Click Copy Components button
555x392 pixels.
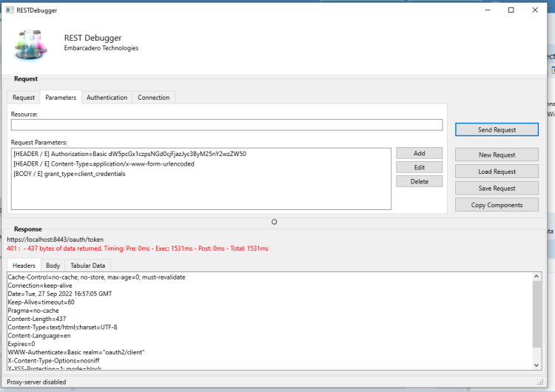497,205
